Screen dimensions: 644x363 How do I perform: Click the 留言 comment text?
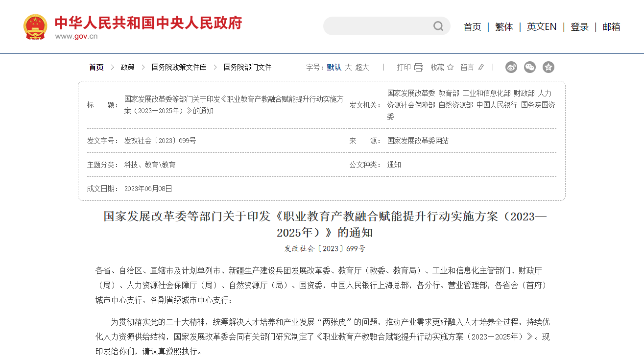click(468, 67)
